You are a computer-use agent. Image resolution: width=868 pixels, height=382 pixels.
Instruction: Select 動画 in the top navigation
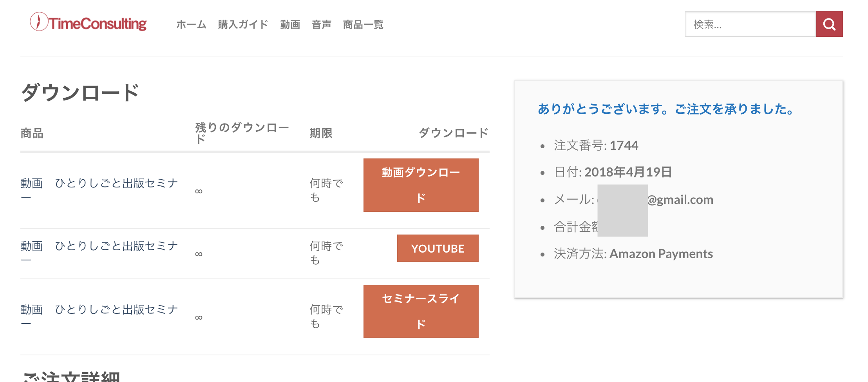click(x=290, y=25)
